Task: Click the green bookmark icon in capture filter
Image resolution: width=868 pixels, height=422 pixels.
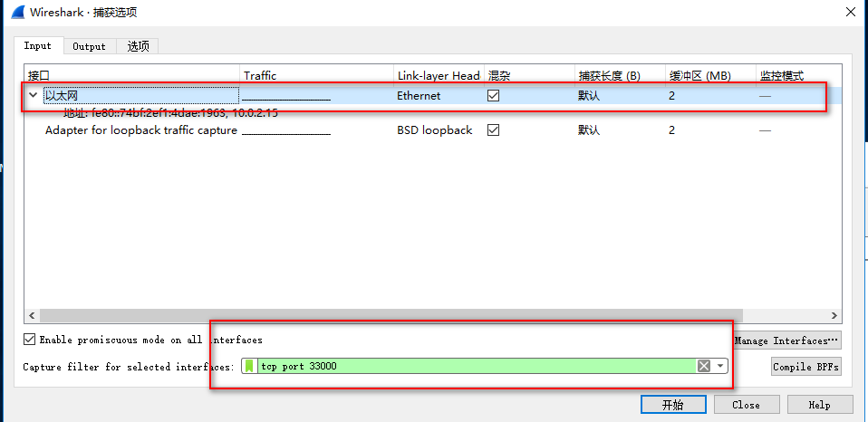Action: [x=250, y=366]
